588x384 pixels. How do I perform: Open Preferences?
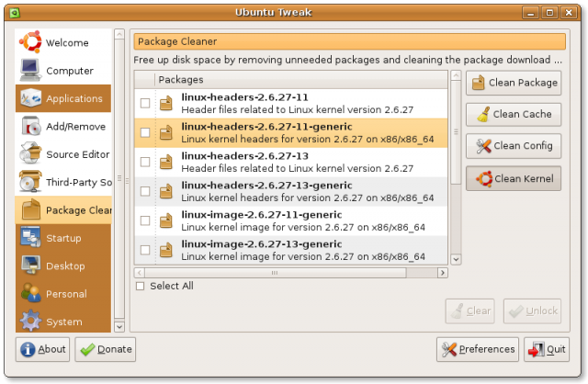pyautogui.click(x=478, y=349)
